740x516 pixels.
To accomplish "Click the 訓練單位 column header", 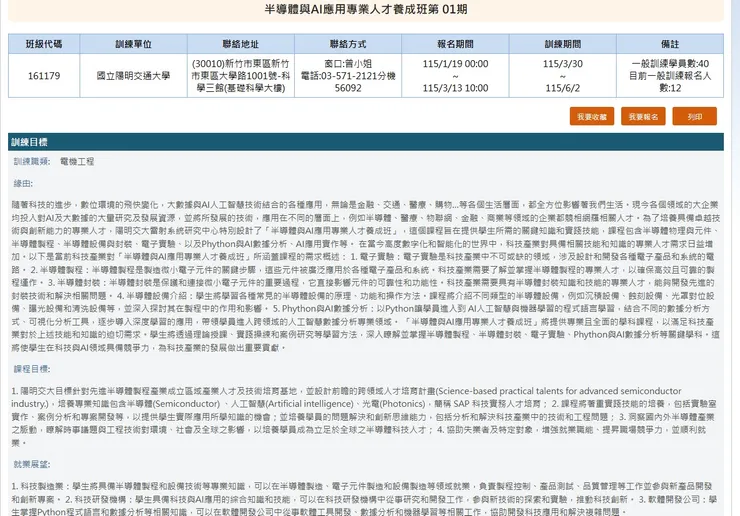I will click(134, 44).
